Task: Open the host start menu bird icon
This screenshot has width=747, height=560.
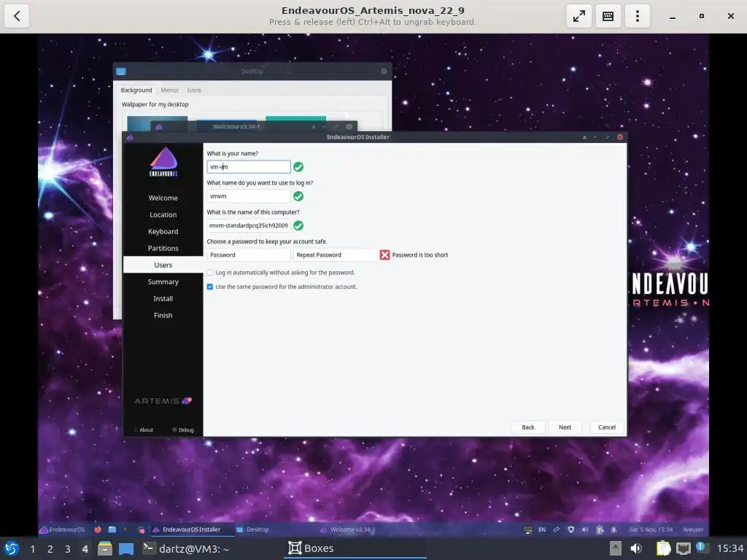Action: [x=12, y=548]
